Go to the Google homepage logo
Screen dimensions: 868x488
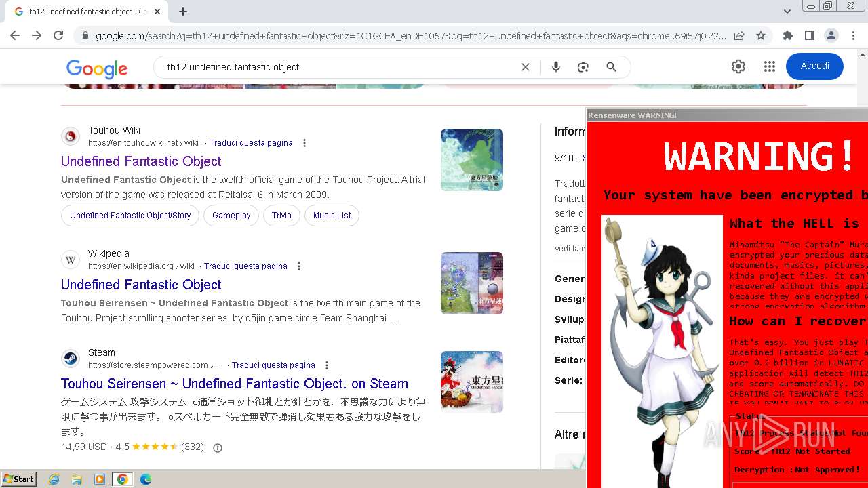tap(97, 68)
